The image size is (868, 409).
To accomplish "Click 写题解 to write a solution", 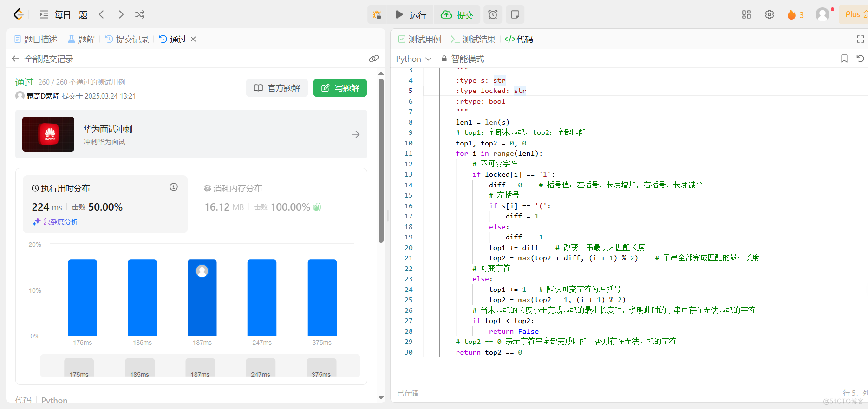I will 340,88.
